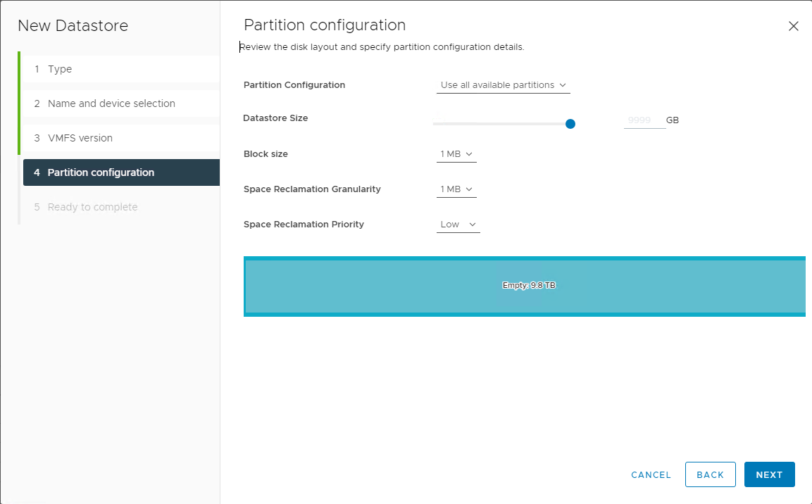The width and height of the screenshot is (812, 504).
Task: Select step 4 Partition configuration
Action: [x=101, y=172]
